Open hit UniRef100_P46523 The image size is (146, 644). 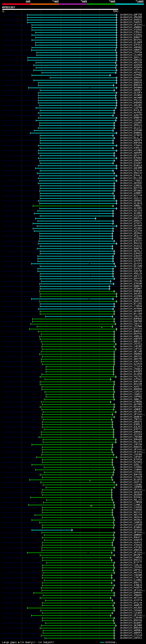[131, 22]
